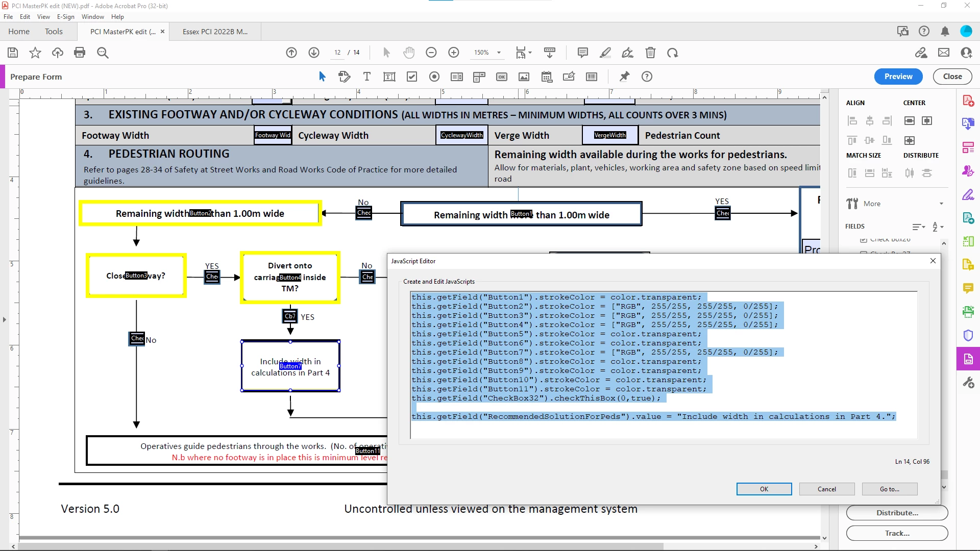980x551 pixels.
Task: Select the Add List Box tool
Action: point(457,77)
